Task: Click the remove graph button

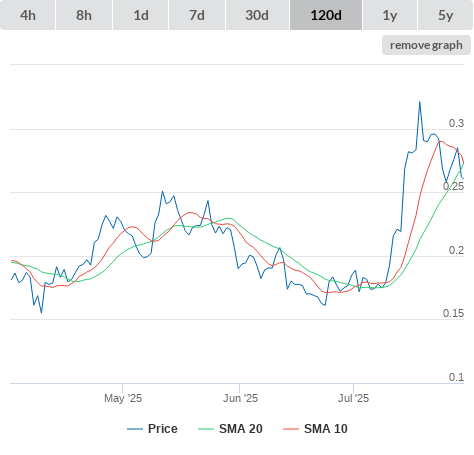Action: [426, 45]
